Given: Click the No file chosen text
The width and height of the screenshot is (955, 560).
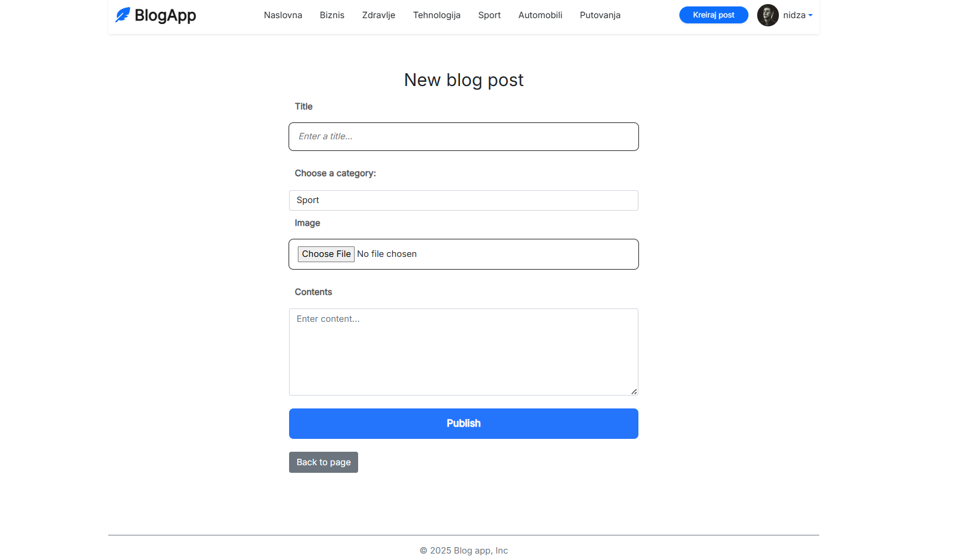Looking at the screenshot, I should pyautogui.click(x=387, y=254).
